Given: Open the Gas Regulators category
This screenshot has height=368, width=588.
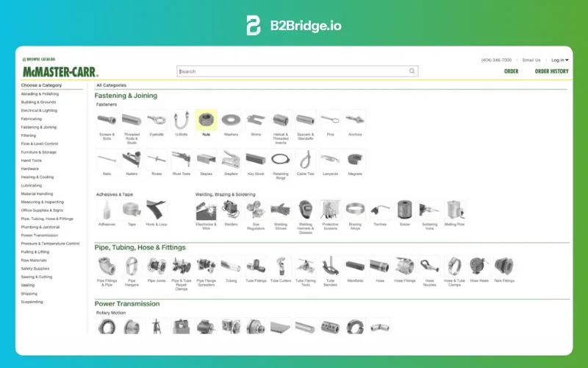Looking at the screenshot, I should tap(256, 210).
